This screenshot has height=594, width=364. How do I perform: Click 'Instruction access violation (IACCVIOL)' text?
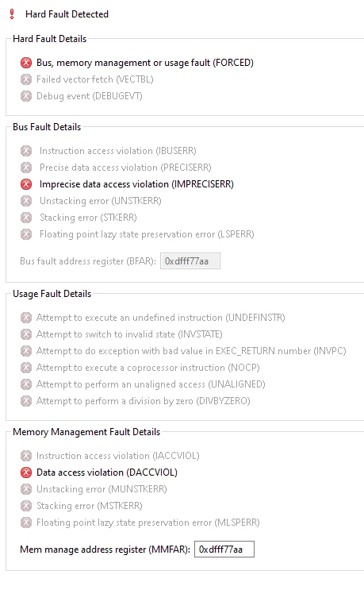[x=117, y=456]
